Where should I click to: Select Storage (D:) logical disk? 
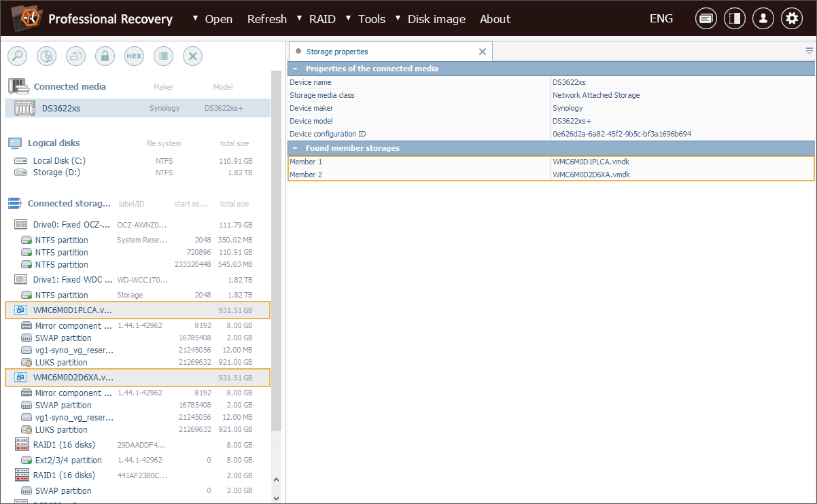(x=137, y=173)
